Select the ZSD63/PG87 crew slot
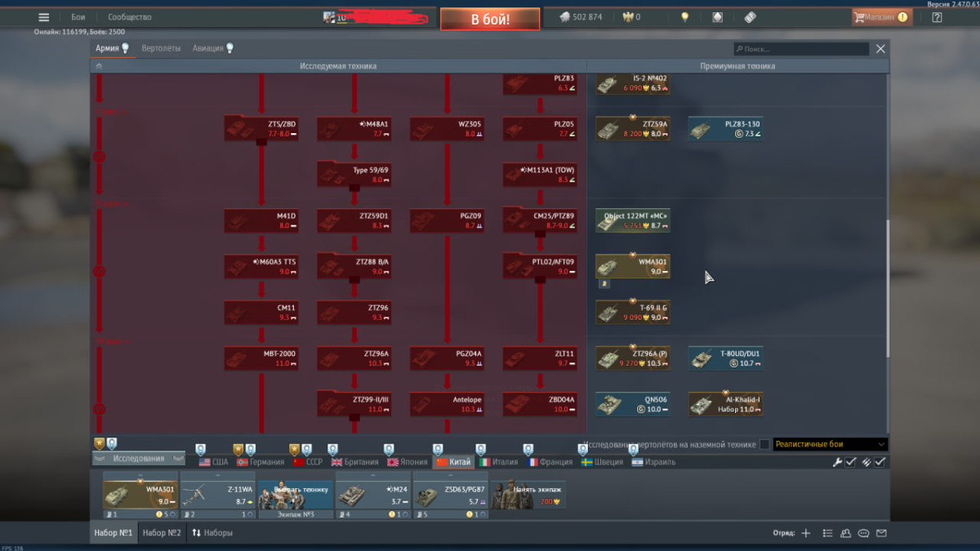 click(451, 495)
